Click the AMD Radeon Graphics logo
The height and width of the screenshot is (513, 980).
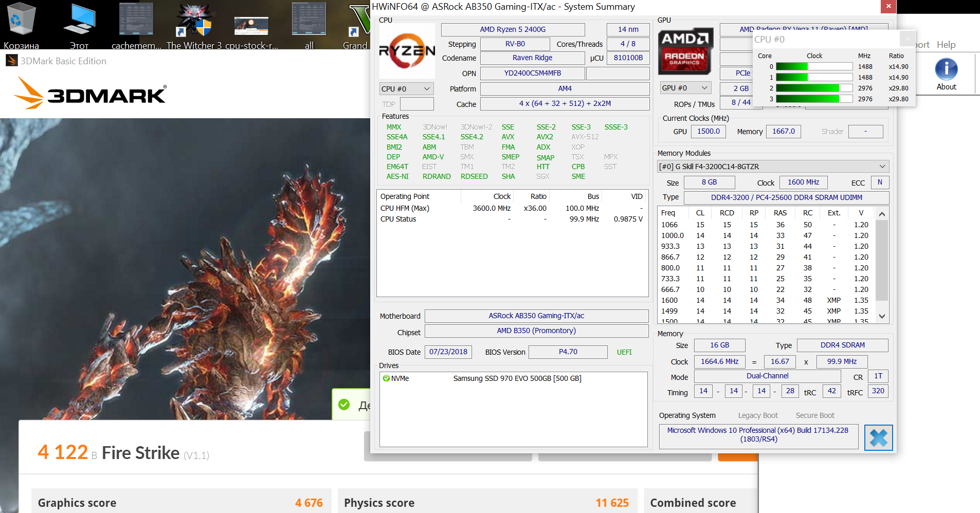click(685, 51)
